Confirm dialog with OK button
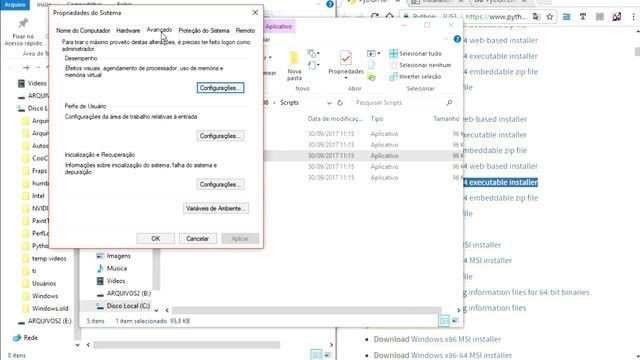640x360 pixels. pos(156,238)
